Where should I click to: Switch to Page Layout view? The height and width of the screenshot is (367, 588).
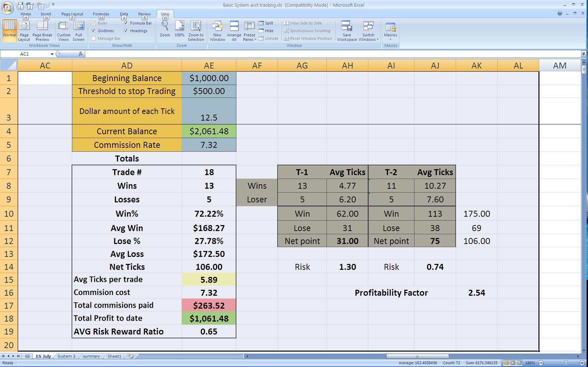click(24, 31)
